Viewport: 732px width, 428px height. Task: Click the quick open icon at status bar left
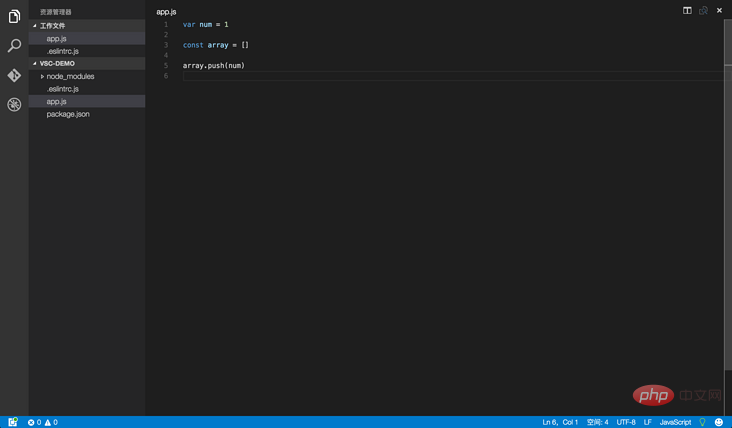[13, 422]
